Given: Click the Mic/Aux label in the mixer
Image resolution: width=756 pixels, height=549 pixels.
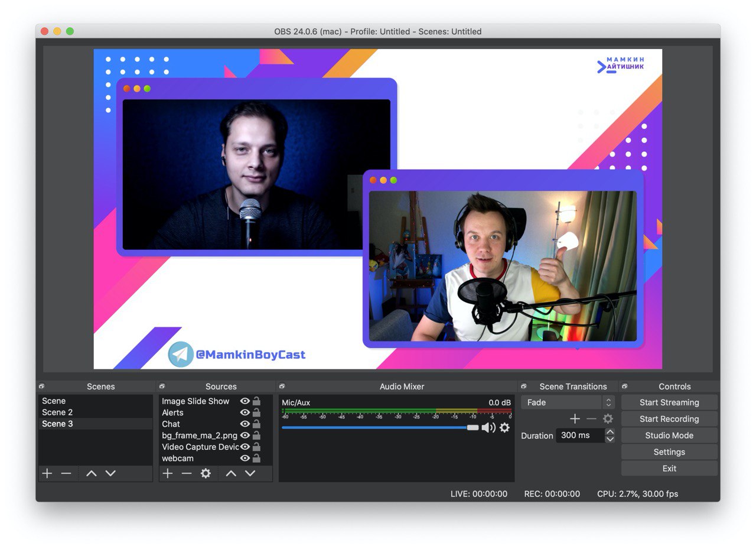Looking at the screenshot, I should click(296, 403).
